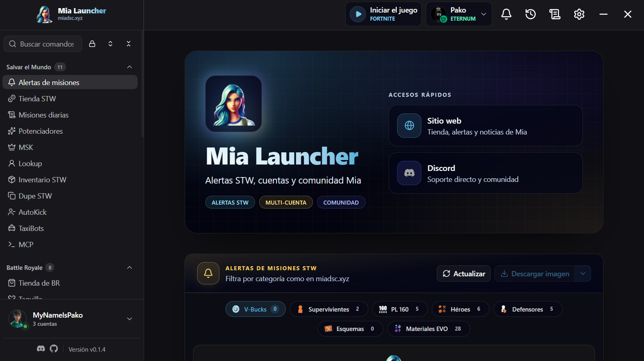Click the Descargar imagen button
Image resolution: width=644 pixels, height=361 pixels.
pyautogui.click(x=535, y=273)
